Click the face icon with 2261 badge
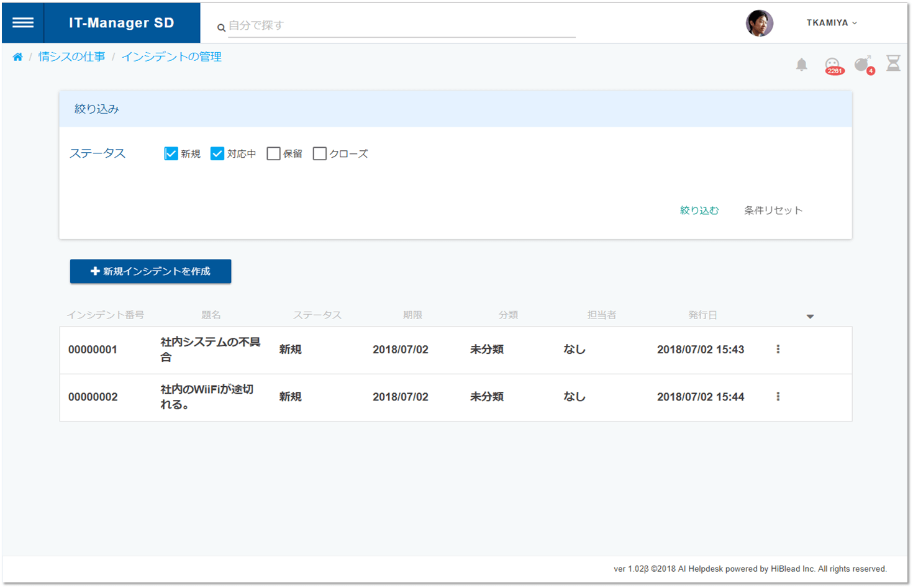Screen dimensions: 913x588 tap(833, 65)
